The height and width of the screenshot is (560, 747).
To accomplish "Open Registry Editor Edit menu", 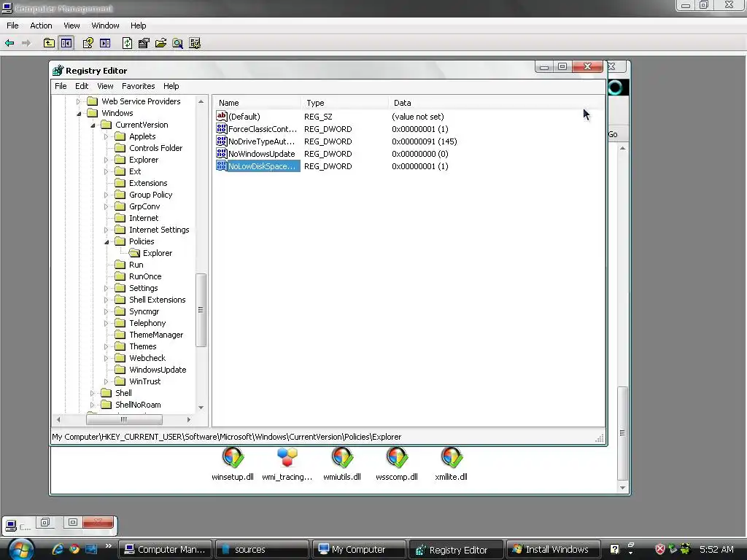I will (x=82, y=86).
